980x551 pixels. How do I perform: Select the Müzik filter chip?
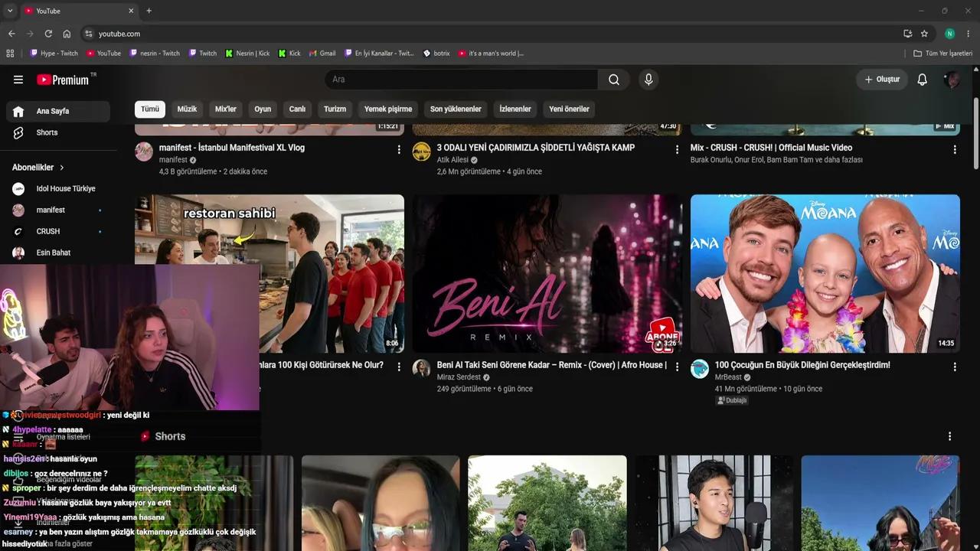187,109
